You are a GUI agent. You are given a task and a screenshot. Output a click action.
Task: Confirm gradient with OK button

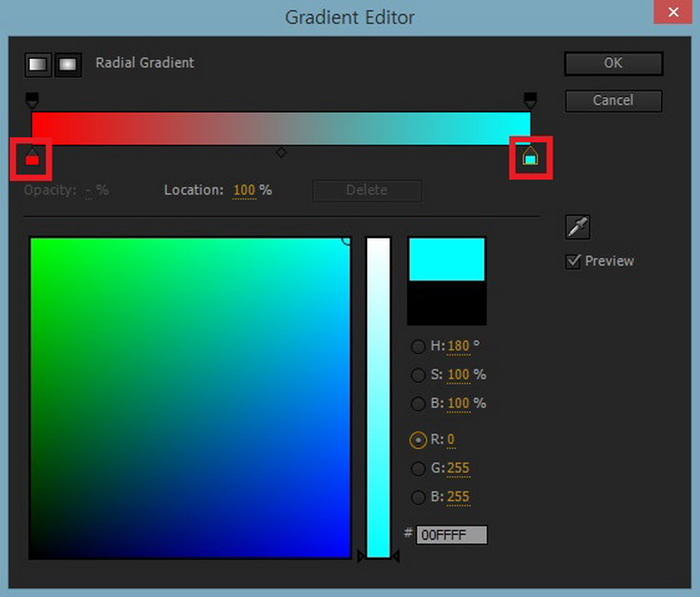pyautogui.click(x=613, y=63)
